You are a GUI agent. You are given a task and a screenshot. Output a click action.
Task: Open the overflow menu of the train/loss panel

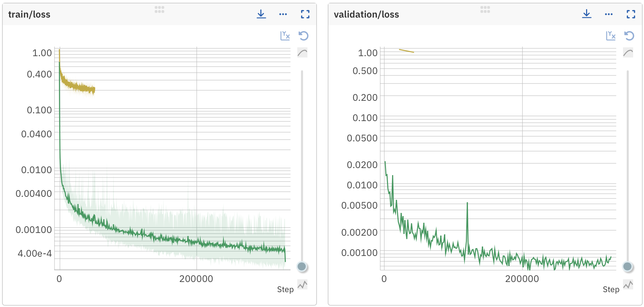click(x=283, y=14)
